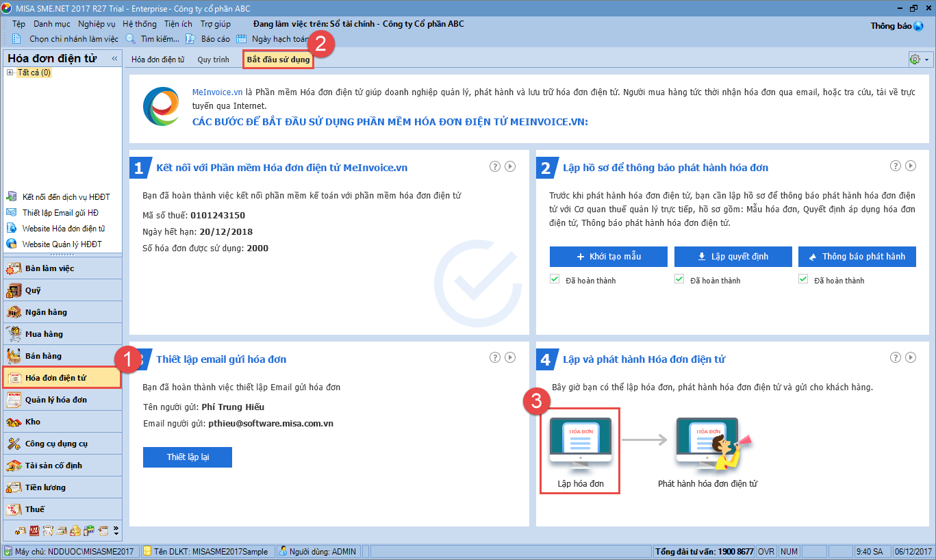This screenshot has height=560, width=936.
Task: Toggle Đã hoàn thành checkbox under Khởi tạo mẫu
Action: tap(555, 279)
